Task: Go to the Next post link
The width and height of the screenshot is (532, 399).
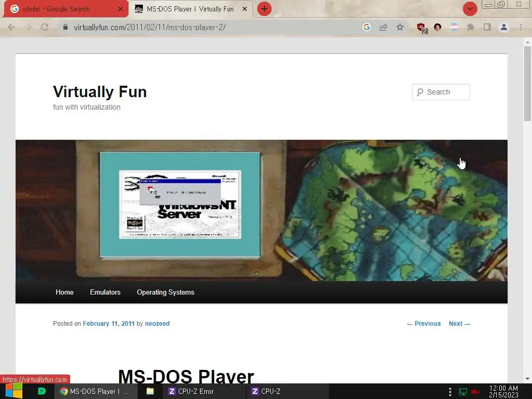Action: tap(459, 323)
